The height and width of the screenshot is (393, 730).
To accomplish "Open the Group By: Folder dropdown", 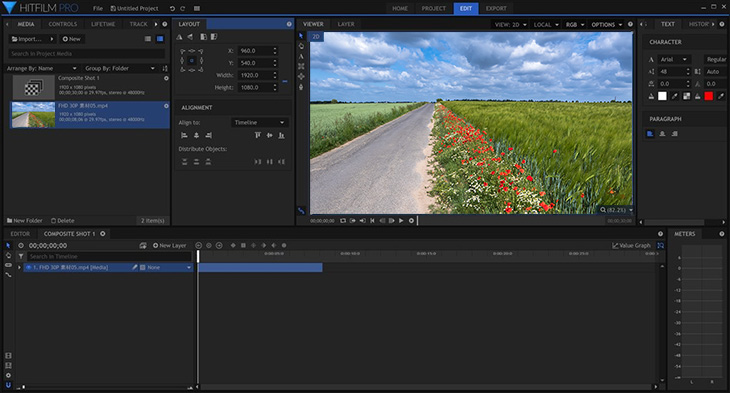I will click(x=120, y=68).
